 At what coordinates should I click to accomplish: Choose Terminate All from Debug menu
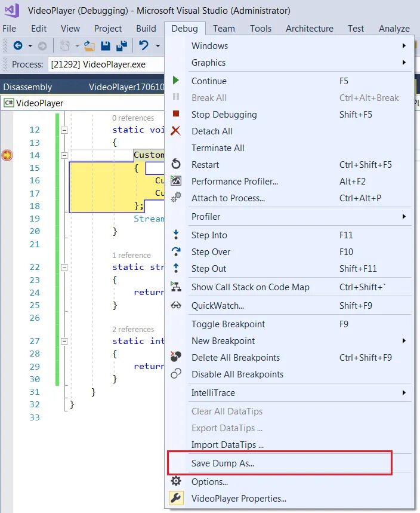coord(289,148)
